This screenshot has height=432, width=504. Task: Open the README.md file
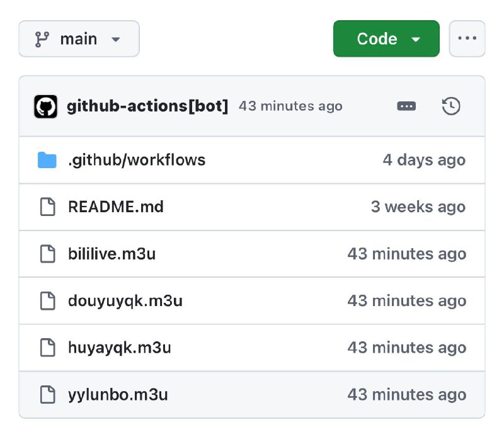click(x=116, y=207)
